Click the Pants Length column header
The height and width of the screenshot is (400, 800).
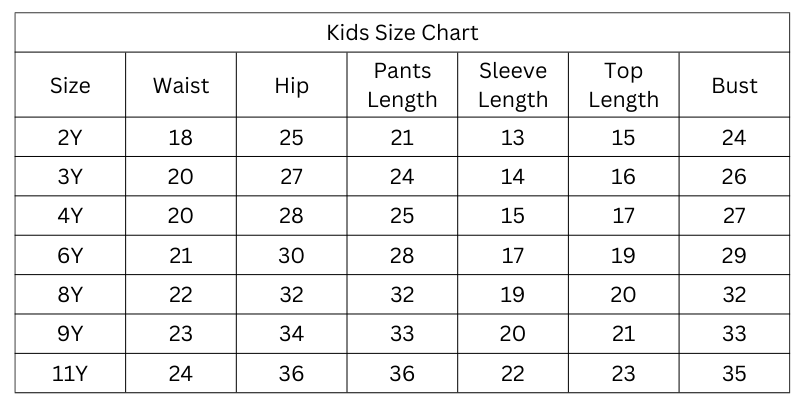pyautogui.click(x=402, y=85)
